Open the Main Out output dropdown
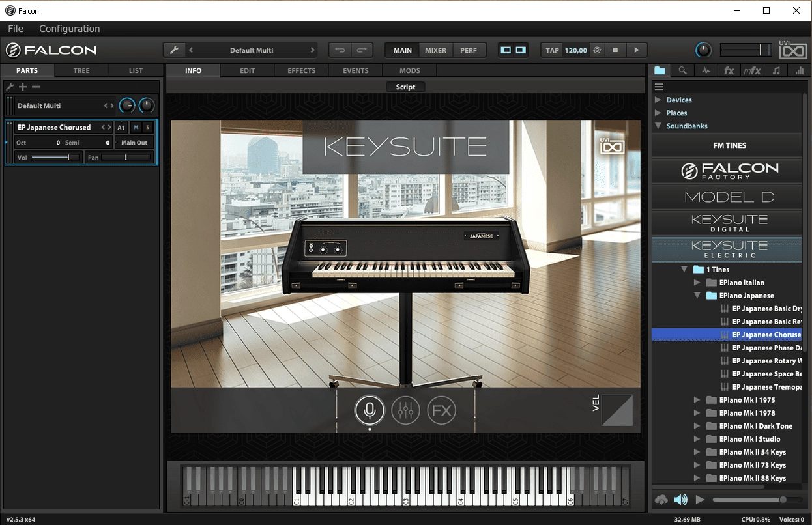 click(x=134, y=143)
